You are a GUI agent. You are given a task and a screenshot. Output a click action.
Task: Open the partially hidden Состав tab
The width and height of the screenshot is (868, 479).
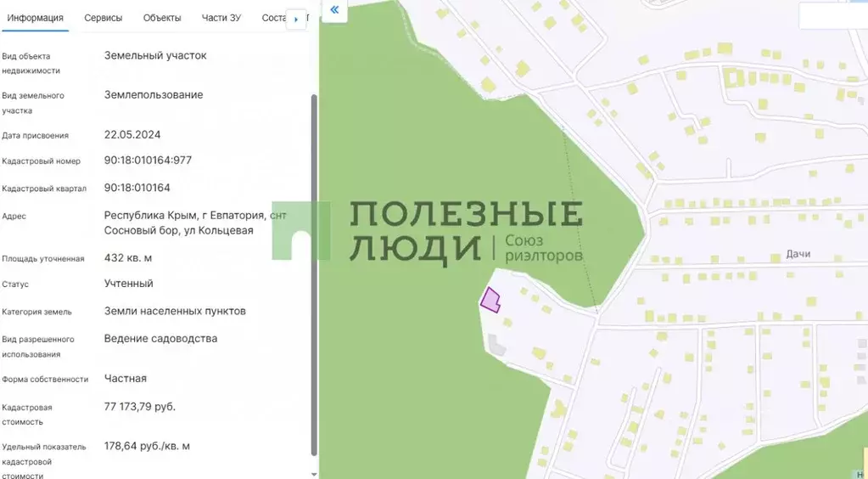coord(274,18)
